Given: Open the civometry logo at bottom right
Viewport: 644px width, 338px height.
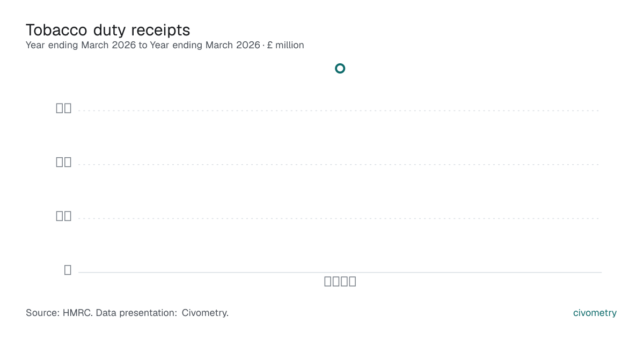Looking at the screenshot, I should [x=595, y=313].
